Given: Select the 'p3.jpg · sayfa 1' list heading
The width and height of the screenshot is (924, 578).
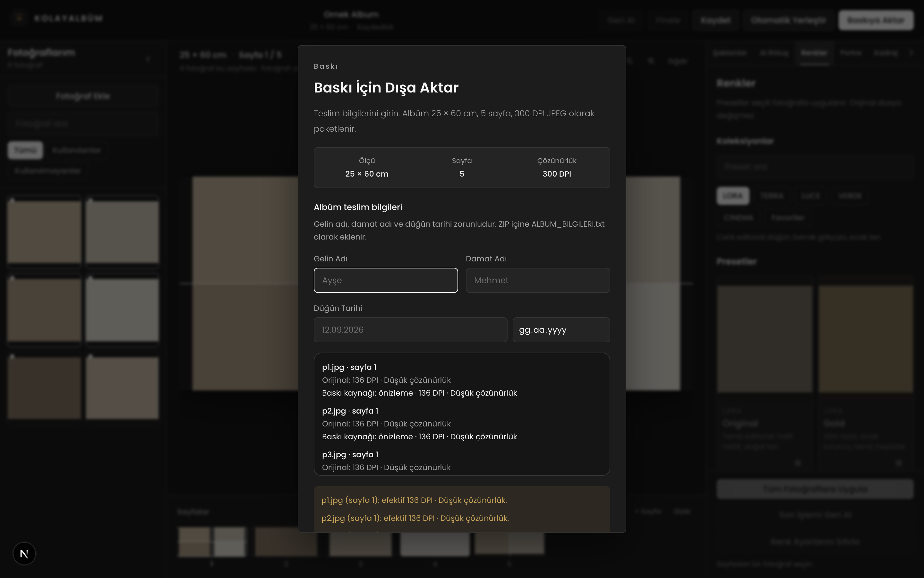Looking at the screenshot, I should click(350, 454).
